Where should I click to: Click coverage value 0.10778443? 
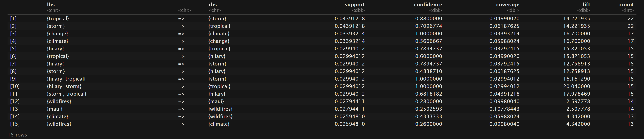pos(504,109)
